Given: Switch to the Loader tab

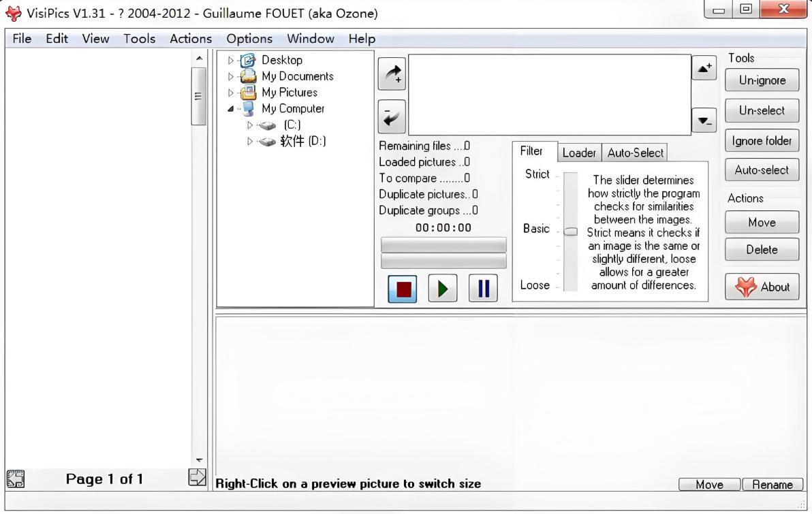Looking at the screenshot, I should 579,153.
